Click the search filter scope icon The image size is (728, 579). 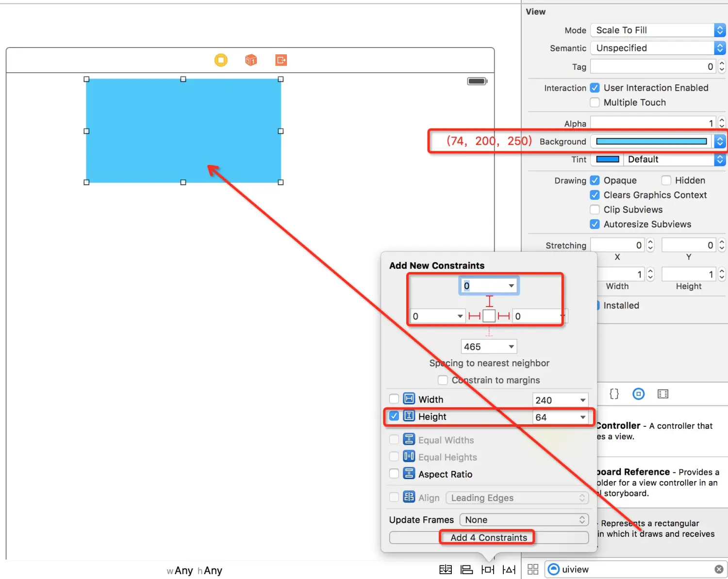click(x=554, y=569)
